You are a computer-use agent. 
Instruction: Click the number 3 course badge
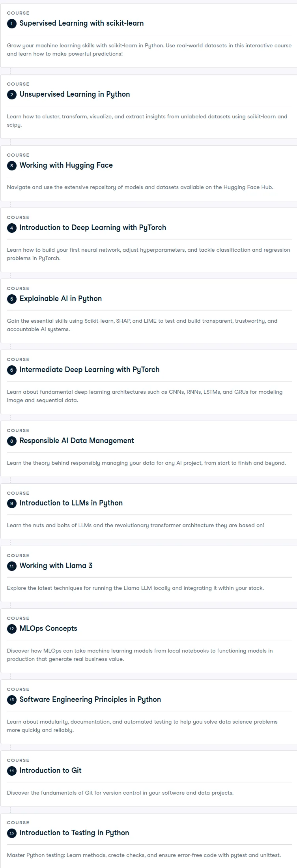click(x=11, y=166)
